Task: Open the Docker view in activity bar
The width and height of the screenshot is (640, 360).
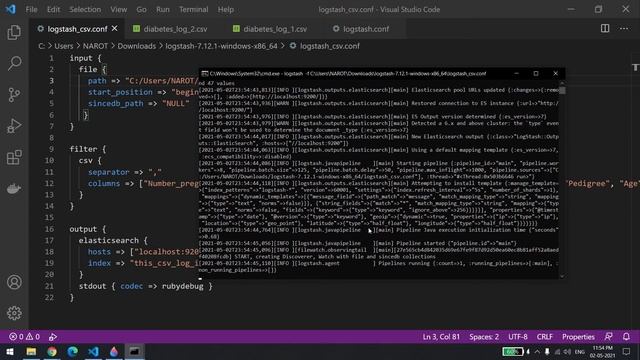Action: [x=14, y=189]
